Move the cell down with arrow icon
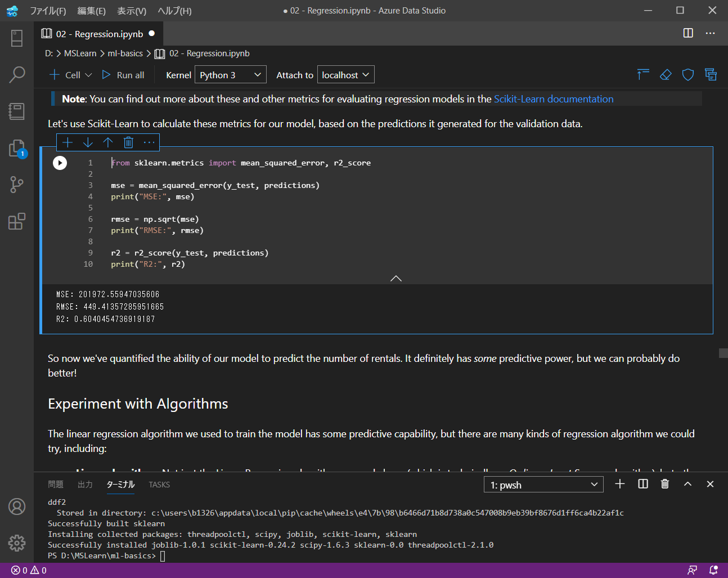The image size is (728, 578). [x=88, y=142]
